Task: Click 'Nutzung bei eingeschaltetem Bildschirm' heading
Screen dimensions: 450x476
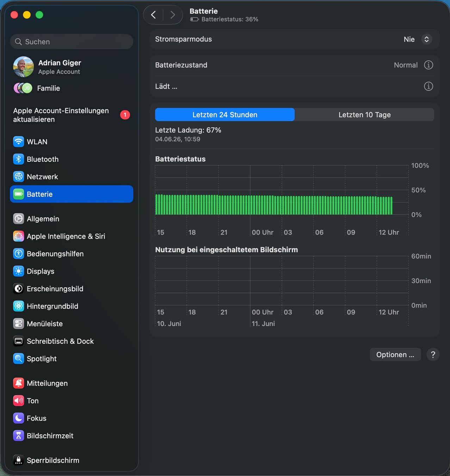Action: pyautogui.click(x=227, y=250)
